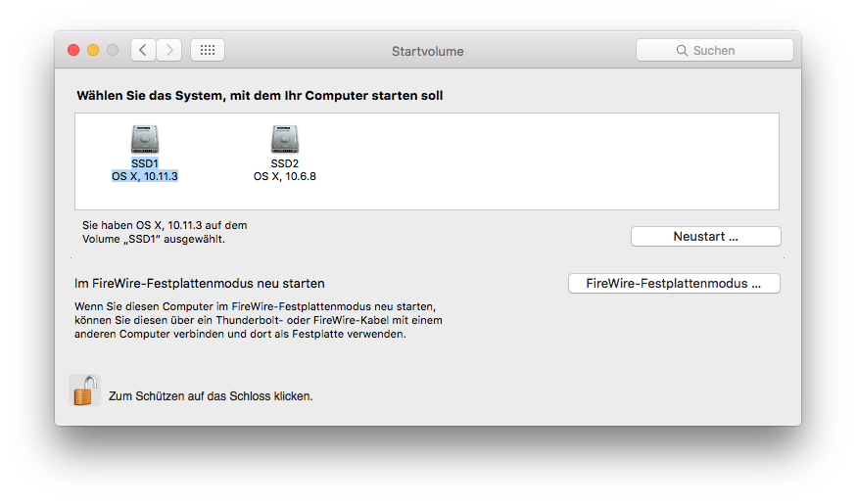The height and width of the screenshot is (504, 856).
Task: Click the magnifying glass in Suchen field
Action: (682, 50)
